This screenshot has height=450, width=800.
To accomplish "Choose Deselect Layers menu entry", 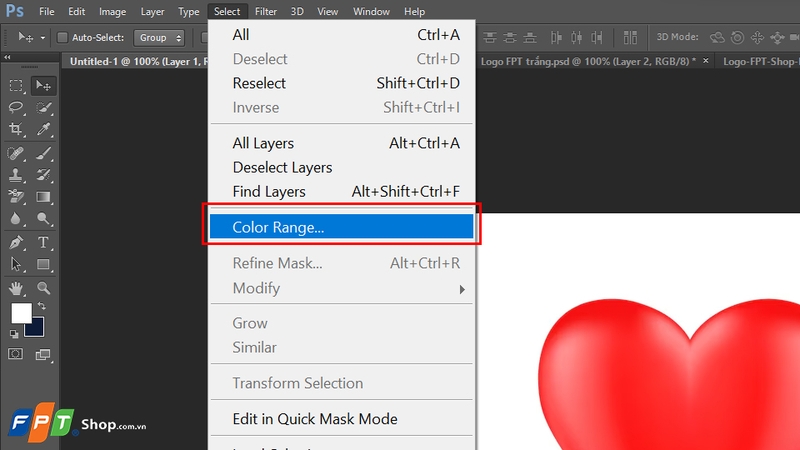I will [342, 167].
